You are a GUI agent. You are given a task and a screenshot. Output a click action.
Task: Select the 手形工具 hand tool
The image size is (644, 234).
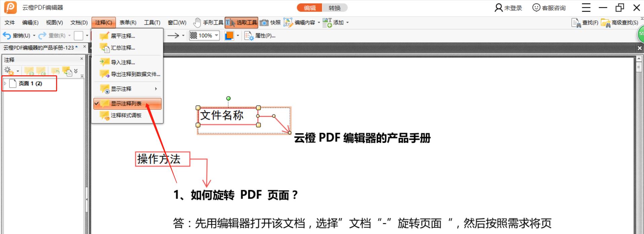point(208,23)
